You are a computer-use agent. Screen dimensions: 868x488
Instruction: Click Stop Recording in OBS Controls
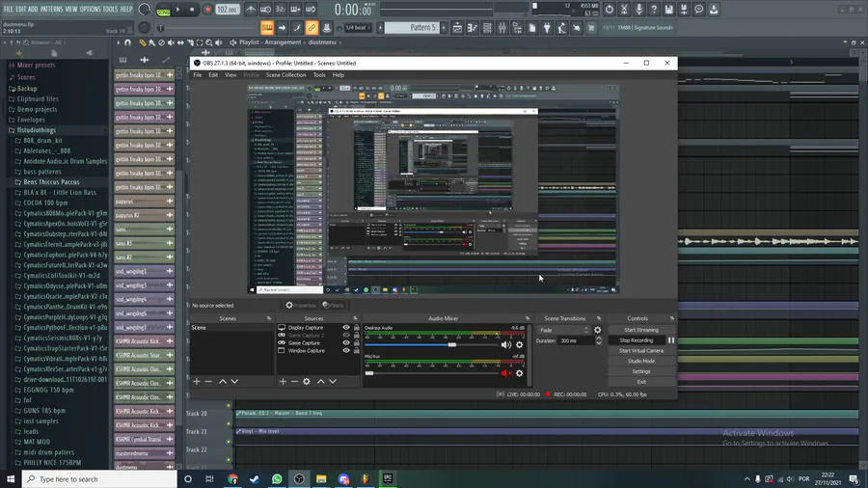(637, 340)
